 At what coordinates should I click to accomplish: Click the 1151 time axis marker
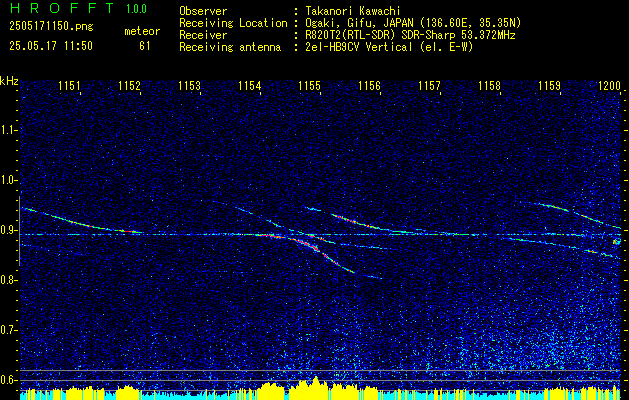[x=69, y=85]
